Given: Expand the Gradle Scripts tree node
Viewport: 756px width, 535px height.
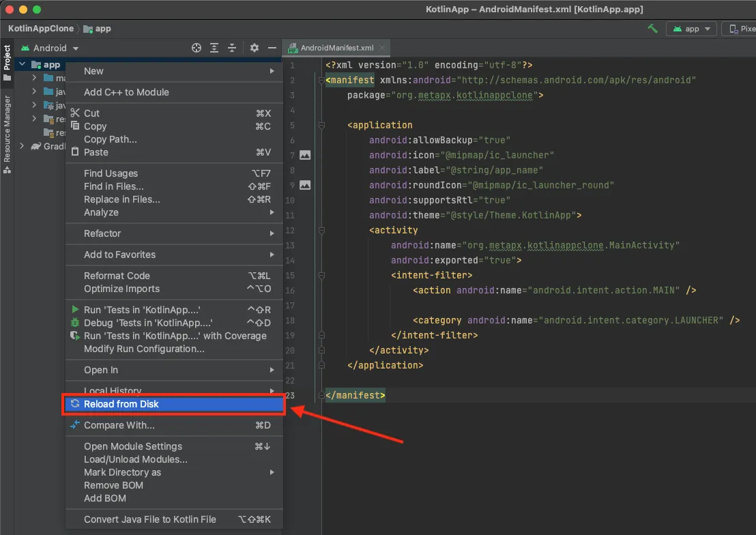Looking at the screenshot, I should click(23, 145).
